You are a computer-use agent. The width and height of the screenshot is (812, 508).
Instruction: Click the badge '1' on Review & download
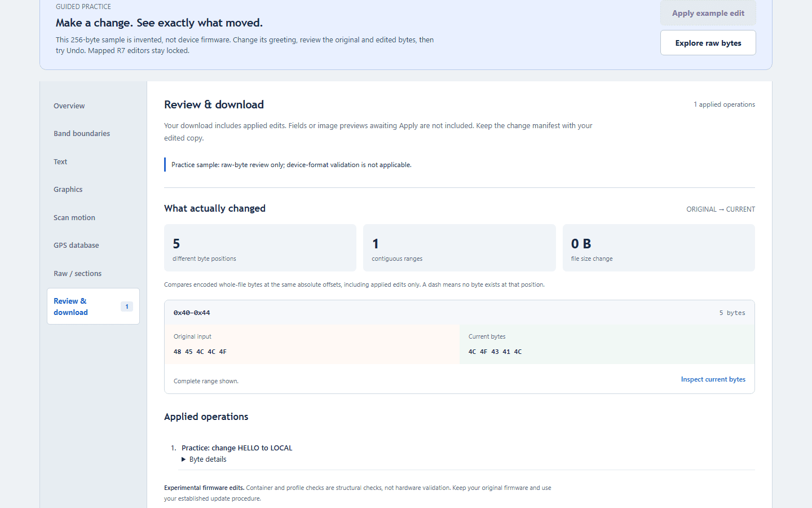[127, 306]
